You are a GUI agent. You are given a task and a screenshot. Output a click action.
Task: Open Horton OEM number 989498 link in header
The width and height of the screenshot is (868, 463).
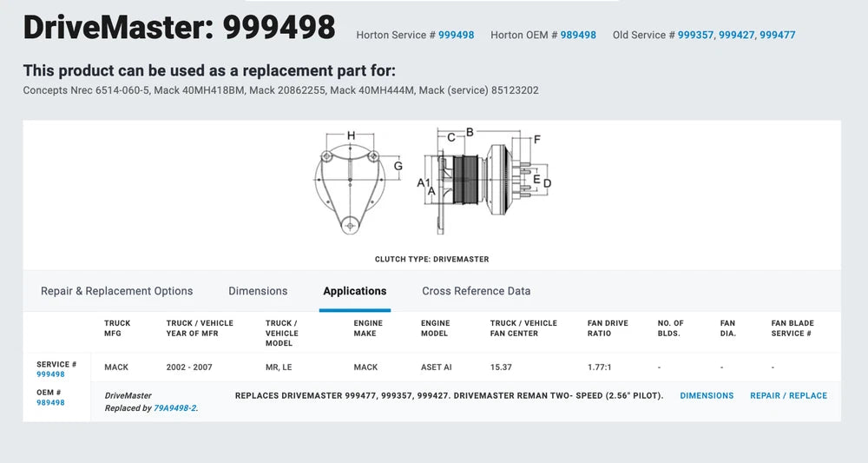pyautogui.click(x=577, y=36)
